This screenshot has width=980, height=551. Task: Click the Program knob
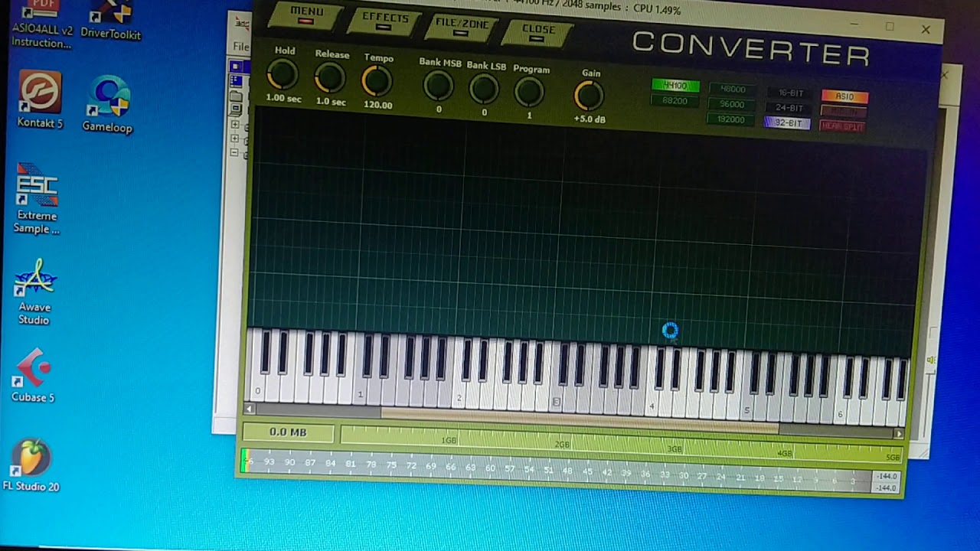coord(529,93)
